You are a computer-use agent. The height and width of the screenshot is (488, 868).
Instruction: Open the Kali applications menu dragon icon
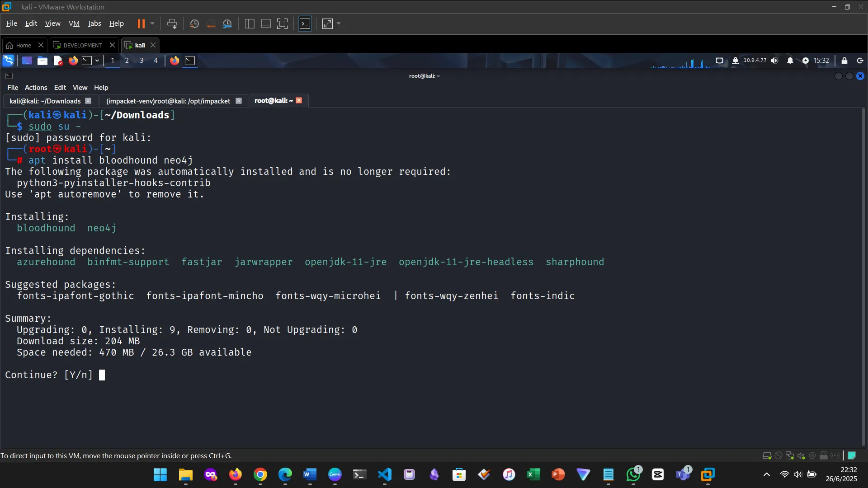8,61
